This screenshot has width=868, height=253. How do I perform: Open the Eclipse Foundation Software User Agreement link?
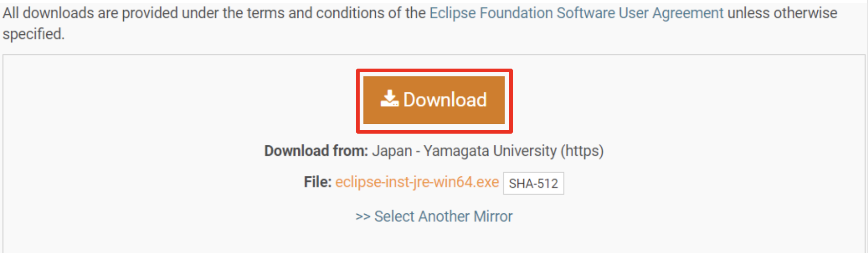[576, 13]
